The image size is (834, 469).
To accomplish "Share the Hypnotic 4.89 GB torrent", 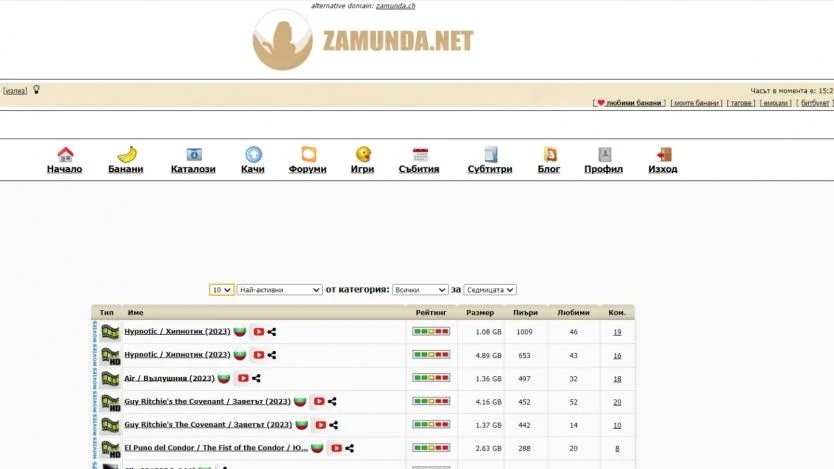I will click(x=272, y=355).
